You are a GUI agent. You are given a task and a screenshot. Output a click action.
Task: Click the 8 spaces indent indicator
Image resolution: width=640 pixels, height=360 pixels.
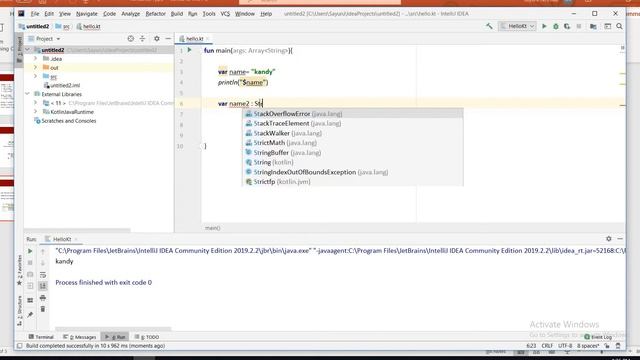point(588,346)
